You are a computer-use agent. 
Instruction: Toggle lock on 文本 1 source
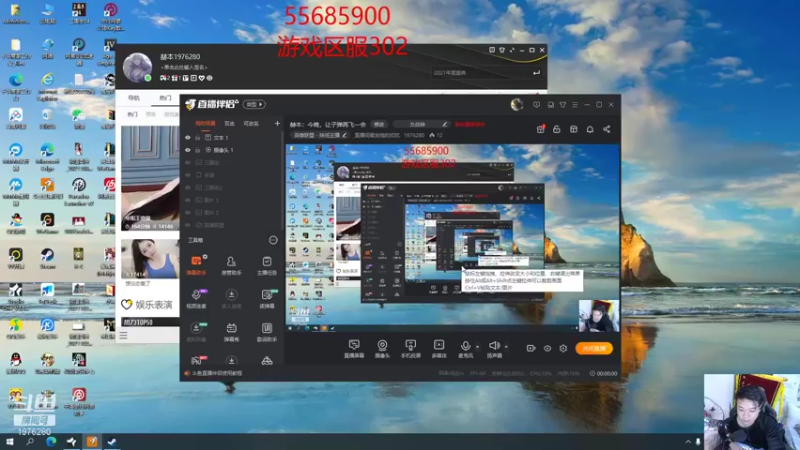click(x=197, y=138)
